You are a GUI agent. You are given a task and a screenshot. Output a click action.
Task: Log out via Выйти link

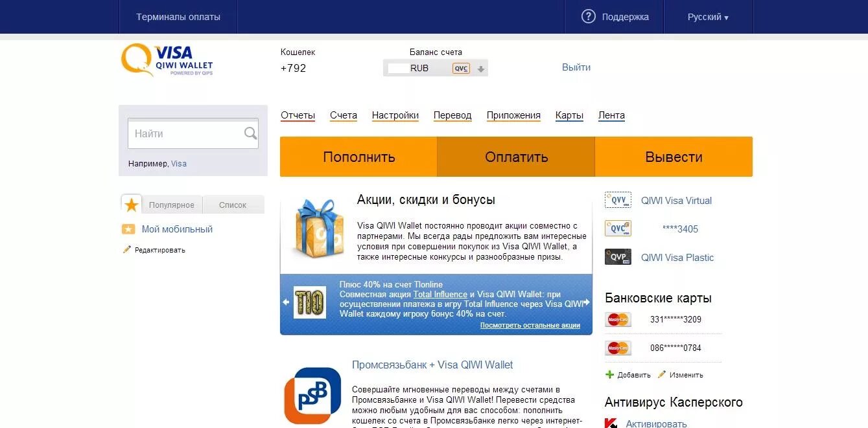pyautogui.click(x=576, y=67)
